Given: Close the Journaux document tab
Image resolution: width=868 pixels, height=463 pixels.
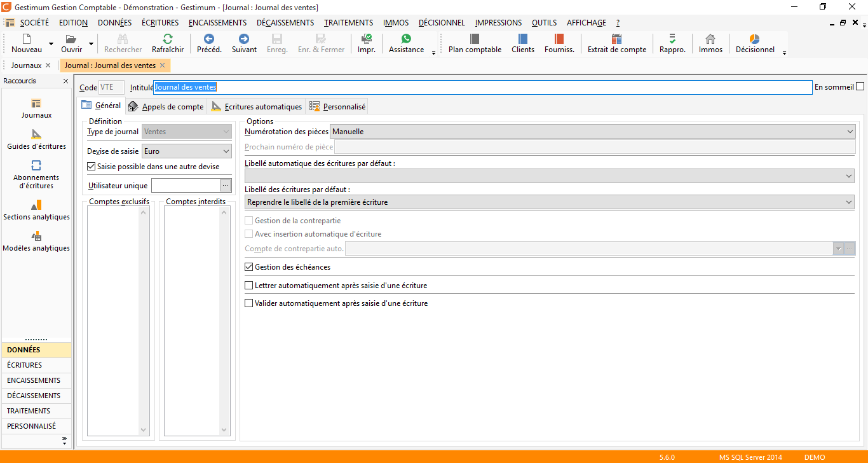Looking at the screenshot, I should 48,66.
